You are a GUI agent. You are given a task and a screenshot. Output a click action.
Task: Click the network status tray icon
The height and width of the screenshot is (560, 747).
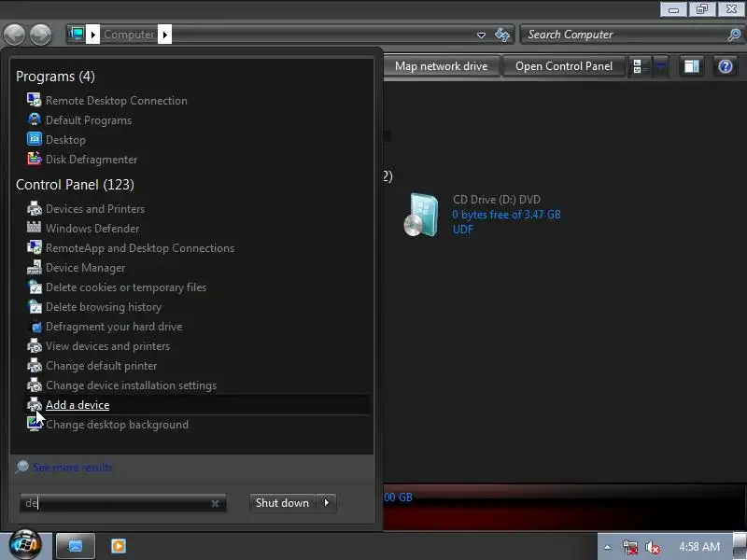point(629,547)
